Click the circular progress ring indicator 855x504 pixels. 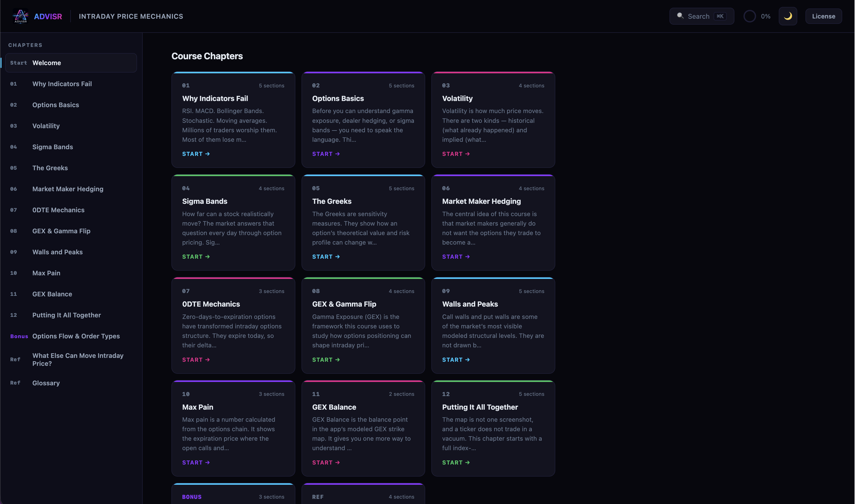pos(749,16)
